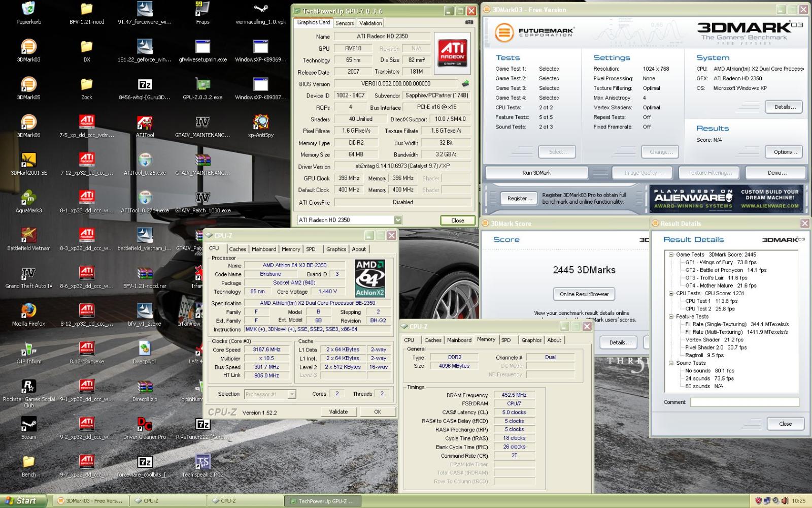This screenshot has width=812, height=508.
Task: Click the volume icon in system tray
Action: pyautogui.click(x=785, y=501)
